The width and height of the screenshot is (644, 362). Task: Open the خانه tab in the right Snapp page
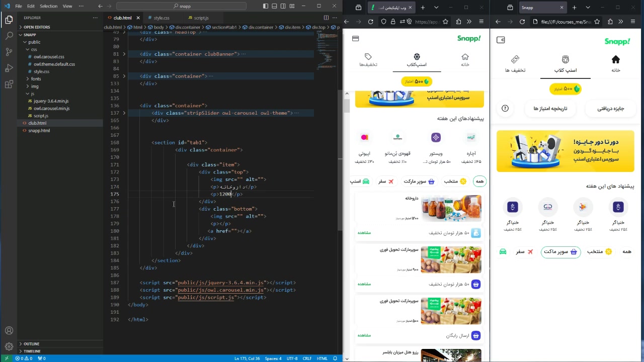coord(616,64)
